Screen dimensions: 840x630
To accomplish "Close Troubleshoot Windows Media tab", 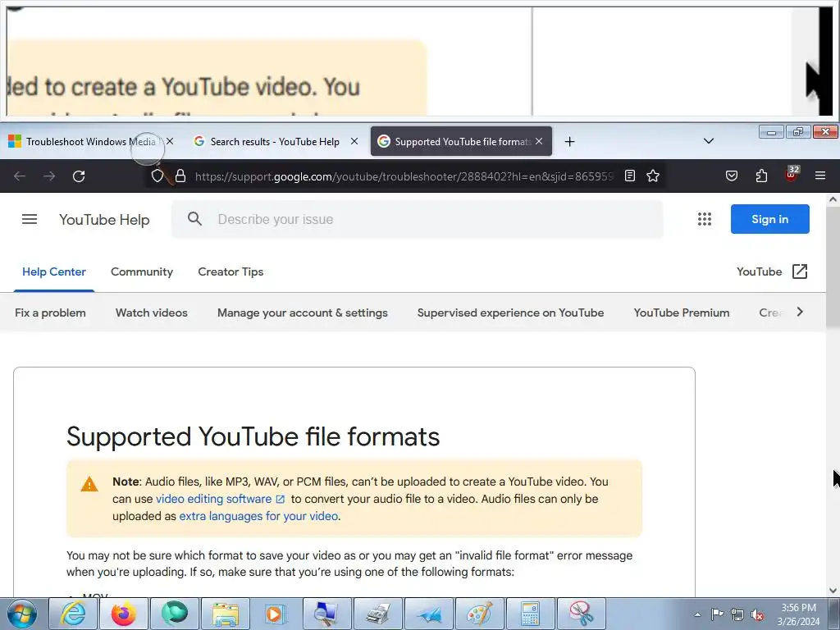I will click(x=170, y=141).
